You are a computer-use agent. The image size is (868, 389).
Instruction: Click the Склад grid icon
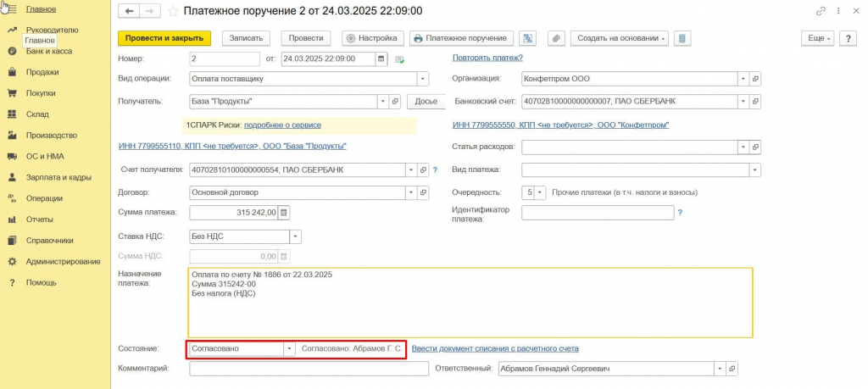pyautogui.click(x=12, y=114)
